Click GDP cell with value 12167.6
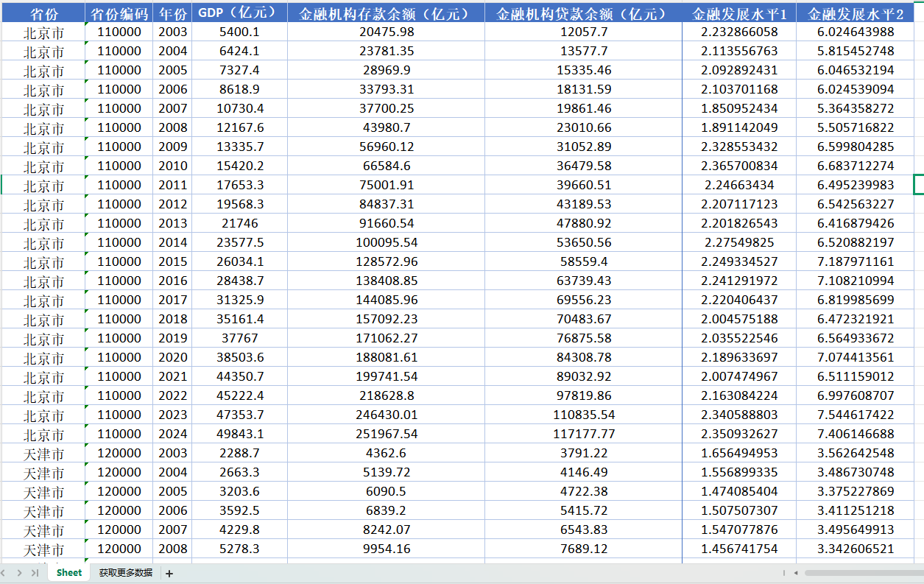 [239, 128]
